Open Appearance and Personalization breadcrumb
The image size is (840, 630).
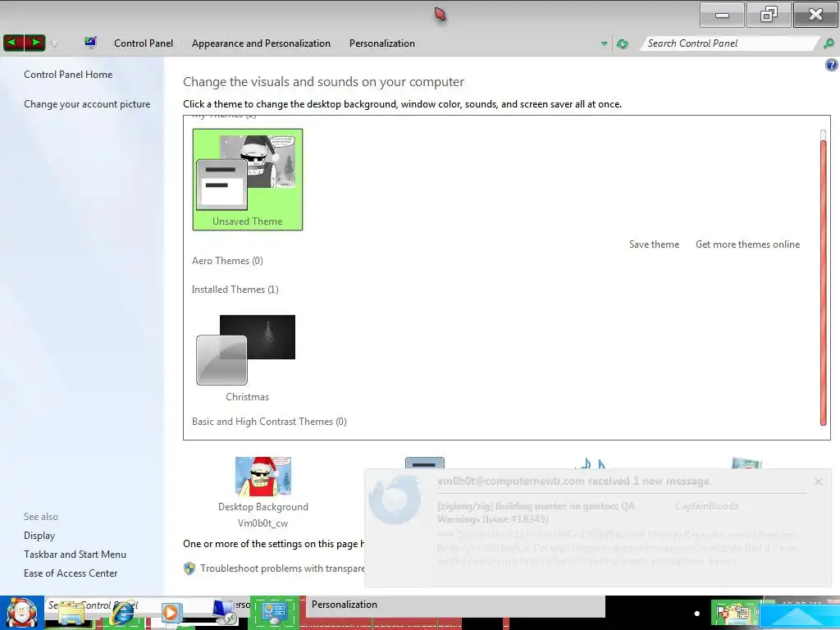[x=261, y=43]
